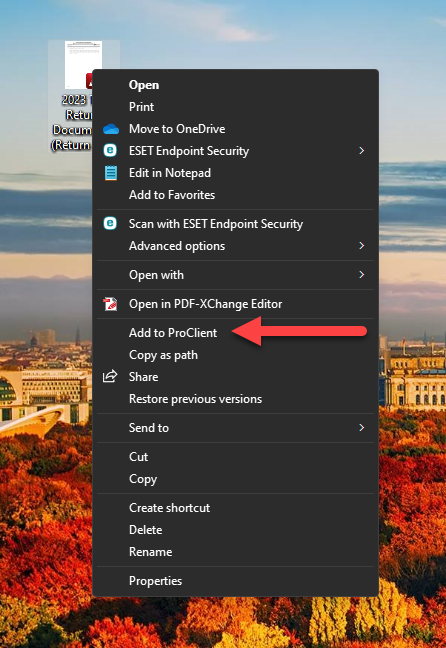Select Edit in Notepad
446x648 pixels.
[x=235, y=173]
